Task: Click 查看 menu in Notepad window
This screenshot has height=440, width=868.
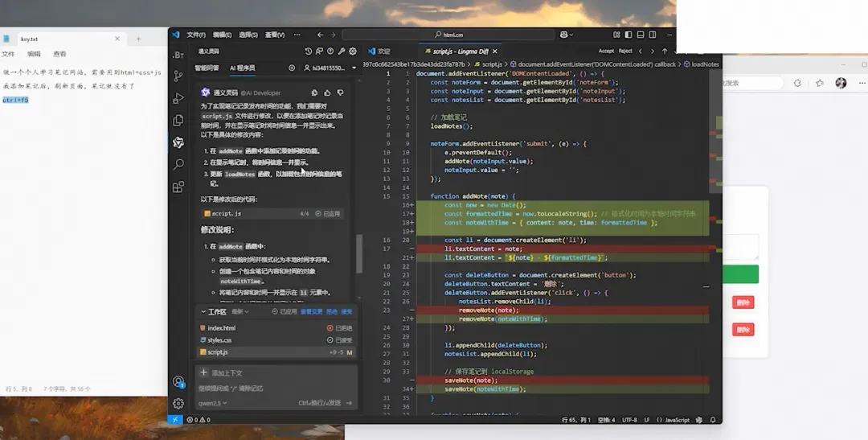Action: point(59,54)
